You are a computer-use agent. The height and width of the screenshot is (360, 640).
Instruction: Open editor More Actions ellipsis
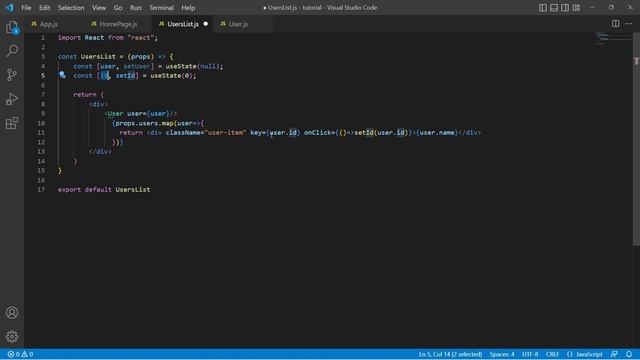629,24
